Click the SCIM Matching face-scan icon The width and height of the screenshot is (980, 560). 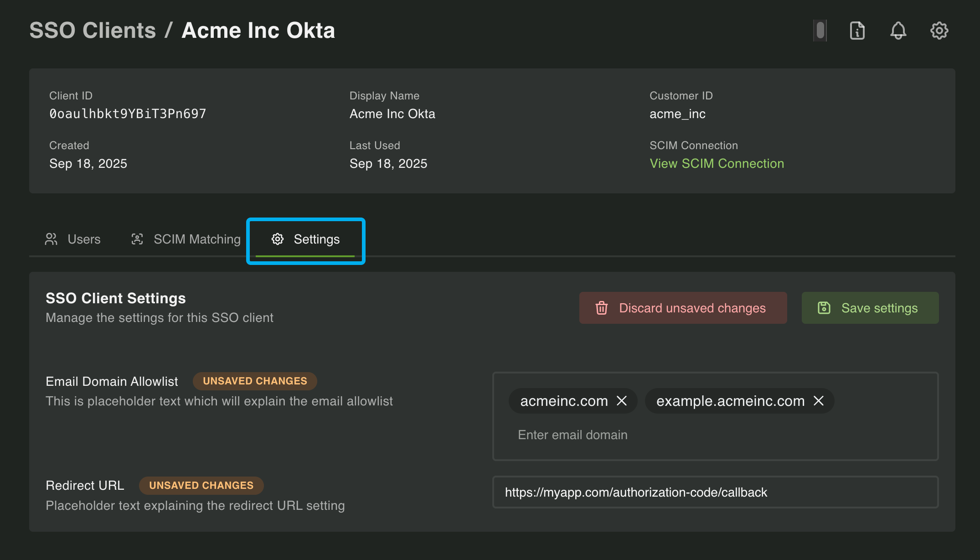coord(138,239)
